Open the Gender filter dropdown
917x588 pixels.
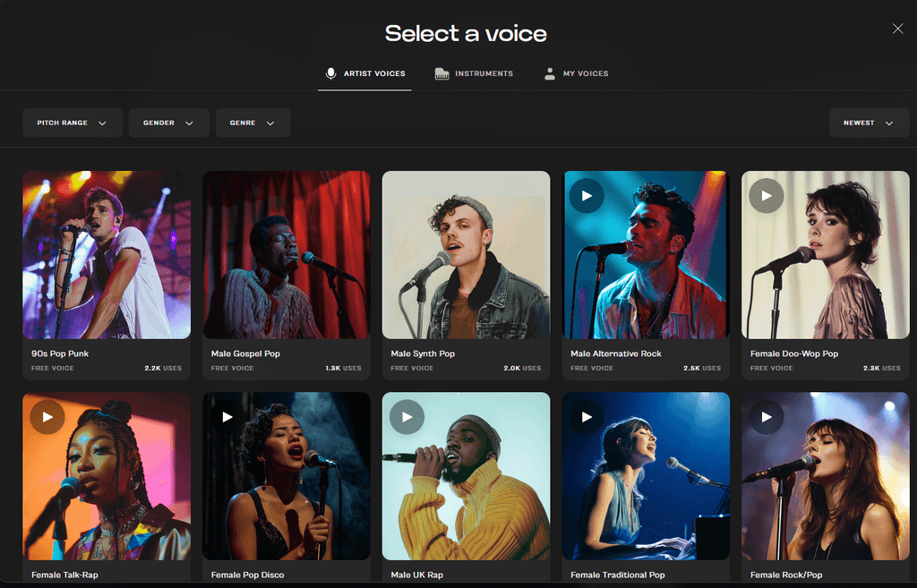(x=168, y=123)
